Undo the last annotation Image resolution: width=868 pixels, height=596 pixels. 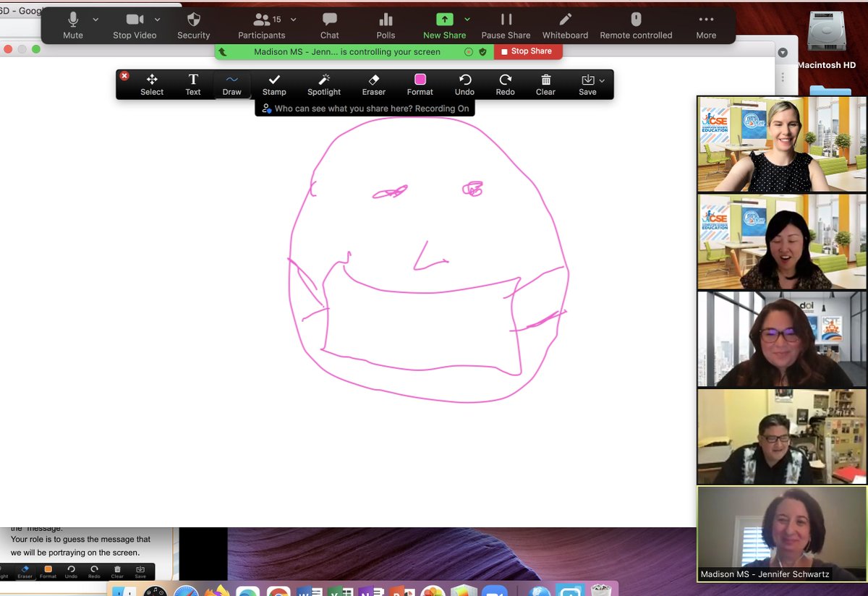tap(464, 85)
